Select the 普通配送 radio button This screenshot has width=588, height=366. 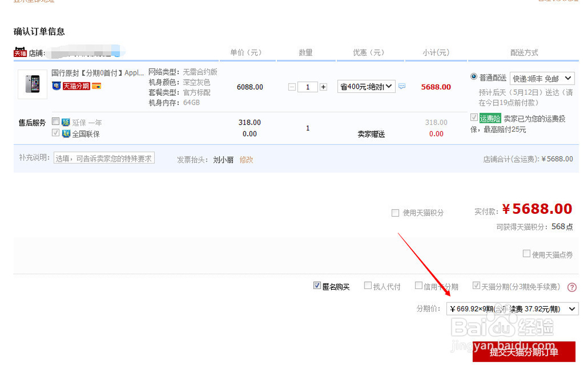473,76
